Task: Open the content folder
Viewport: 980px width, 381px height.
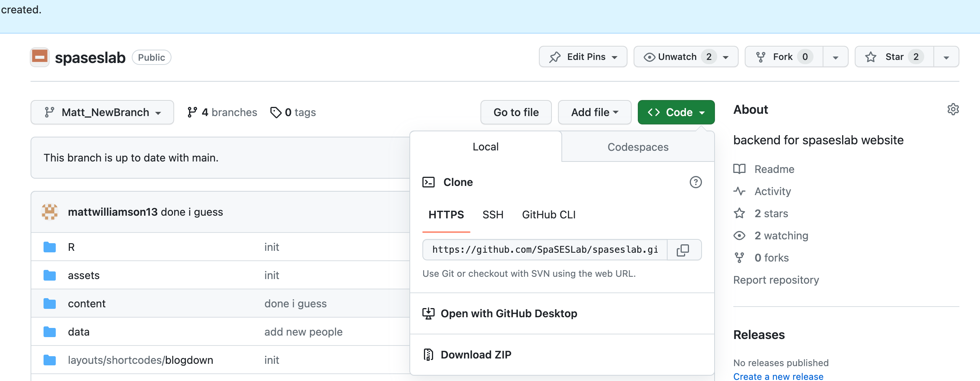Action: pyautogui.click(x=87, y=304)
